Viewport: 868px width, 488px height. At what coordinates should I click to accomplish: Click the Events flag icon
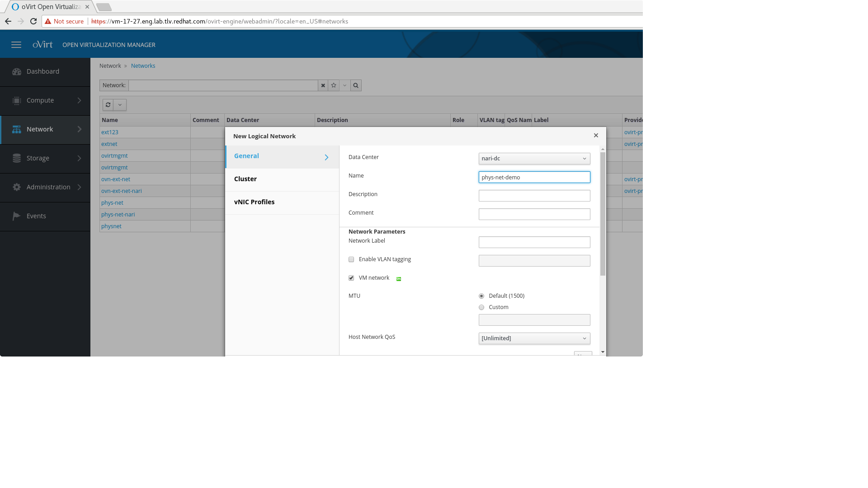tap(17, 216)
